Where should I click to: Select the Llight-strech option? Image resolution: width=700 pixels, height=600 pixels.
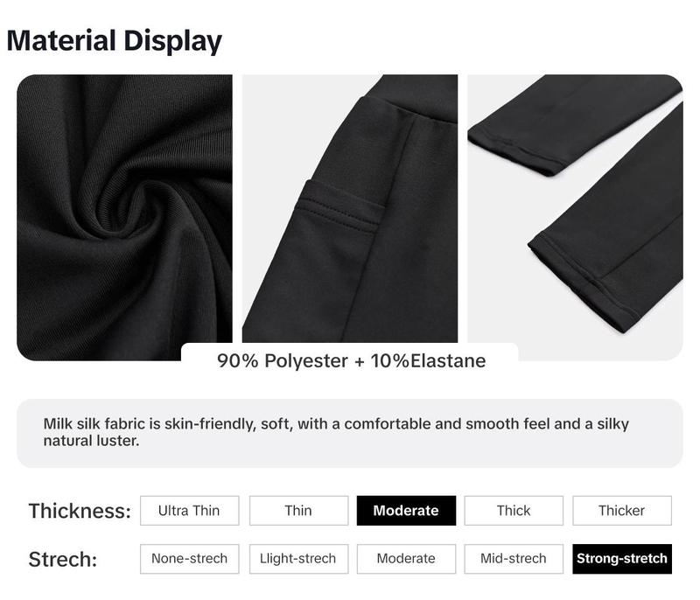pyautogui.click(x=298, y=559)
